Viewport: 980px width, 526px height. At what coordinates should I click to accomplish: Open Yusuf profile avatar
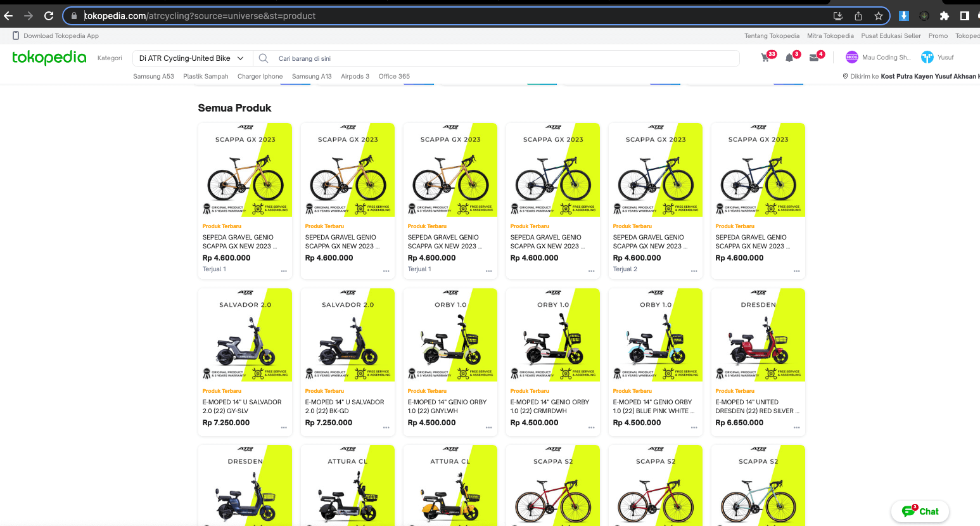pyautogui.click(x=927, y=58)
